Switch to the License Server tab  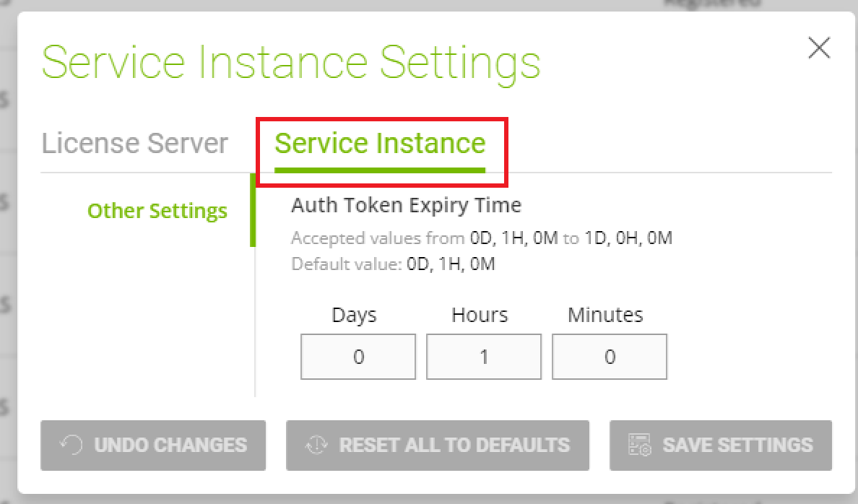134,143
